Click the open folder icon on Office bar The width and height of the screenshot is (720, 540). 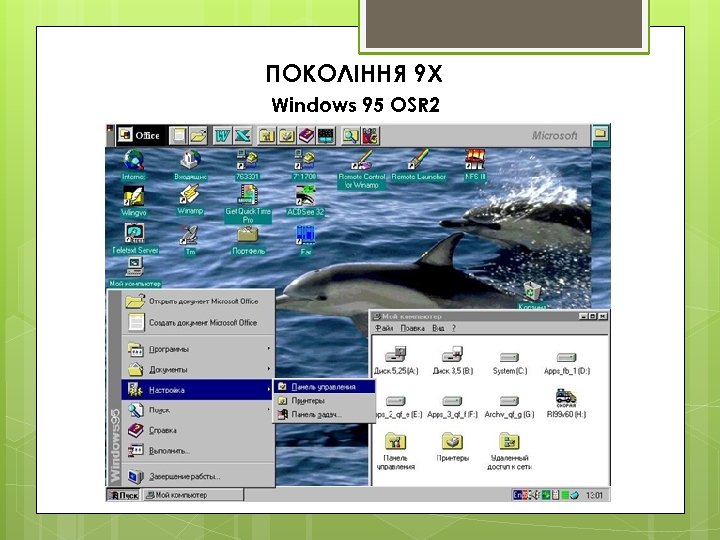(198, 135)
